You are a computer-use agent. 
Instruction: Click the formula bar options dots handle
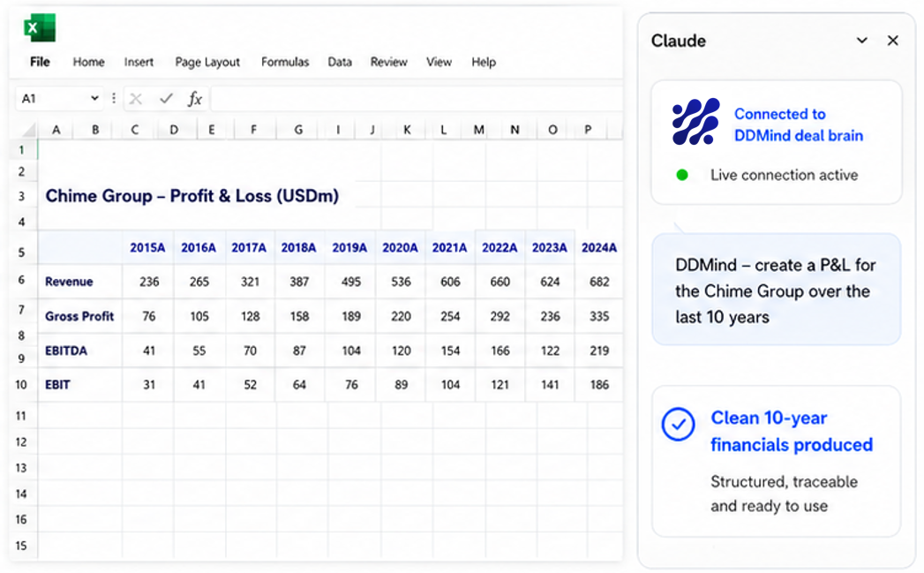tap(114, 99)
